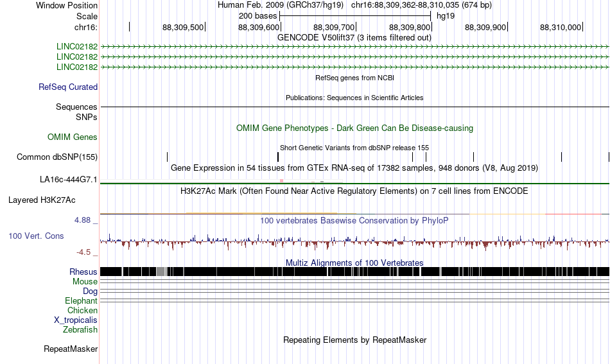
Task: Open the RefSeq Curated track label
Action: 67,87
